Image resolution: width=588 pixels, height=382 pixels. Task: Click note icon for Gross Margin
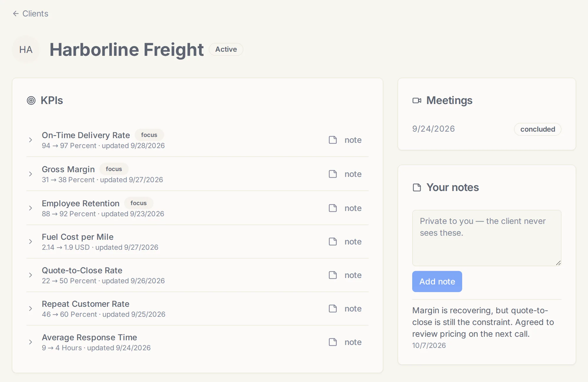333,174
